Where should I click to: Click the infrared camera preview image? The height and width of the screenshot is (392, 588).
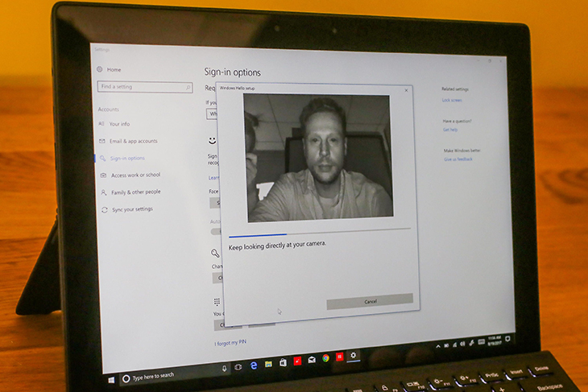point(318,158)
